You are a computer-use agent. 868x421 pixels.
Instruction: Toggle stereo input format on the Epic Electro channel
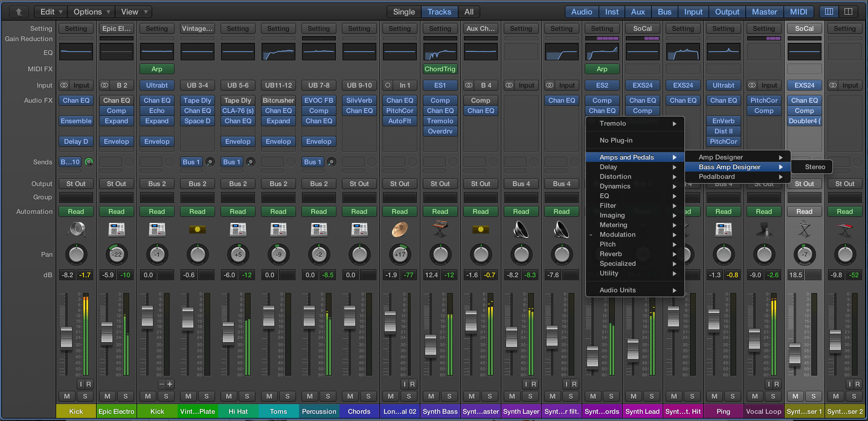point(104,85)
